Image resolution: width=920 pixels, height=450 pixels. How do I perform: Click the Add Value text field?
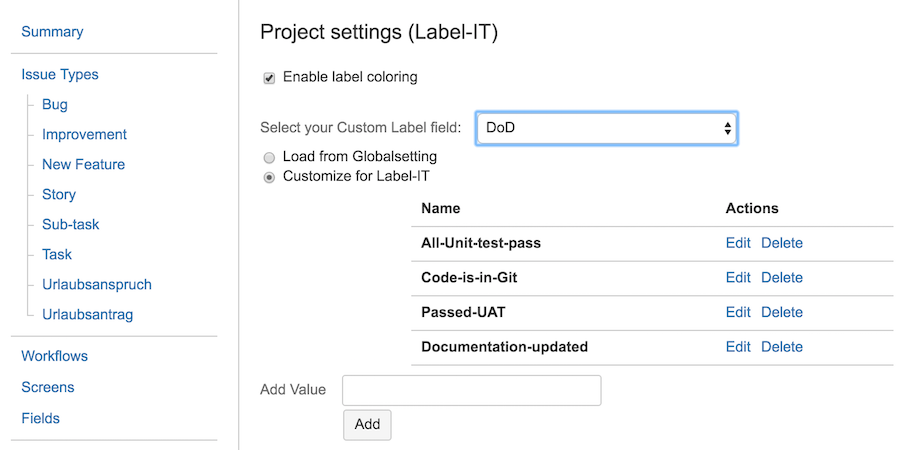(x=471, y=391)
